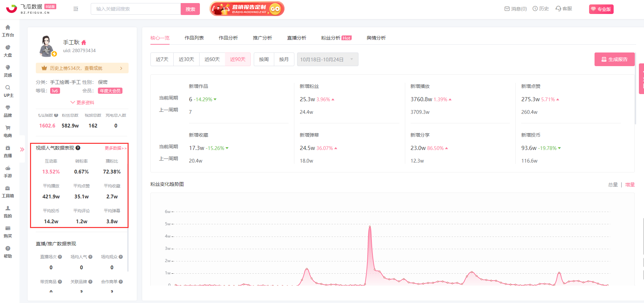Select the 按周 period option
This screenshot has width=644, height=303.
point(264,59)
